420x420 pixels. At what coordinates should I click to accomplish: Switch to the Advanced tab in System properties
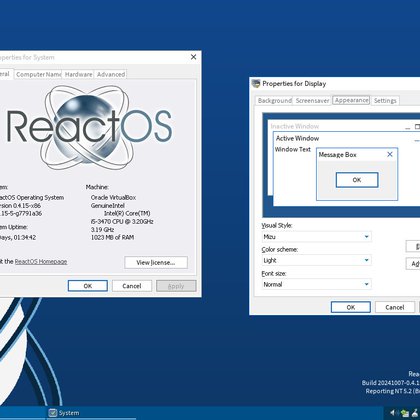pyautogui.click(x=111, y=74)
